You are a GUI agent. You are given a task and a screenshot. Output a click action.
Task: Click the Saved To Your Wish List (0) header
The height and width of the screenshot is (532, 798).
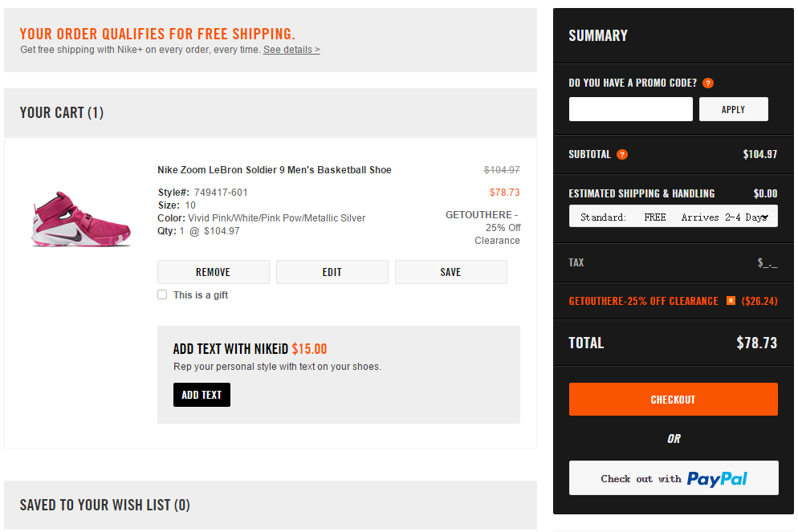(x=105, y=505)
